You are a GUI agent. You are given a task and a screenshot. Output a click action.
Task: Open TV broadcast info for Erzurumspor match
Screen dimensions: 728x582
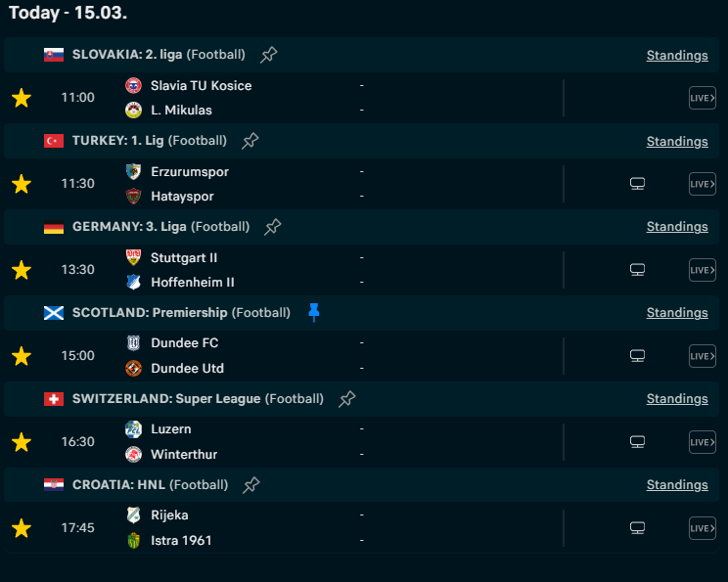[x=637, y=184]
